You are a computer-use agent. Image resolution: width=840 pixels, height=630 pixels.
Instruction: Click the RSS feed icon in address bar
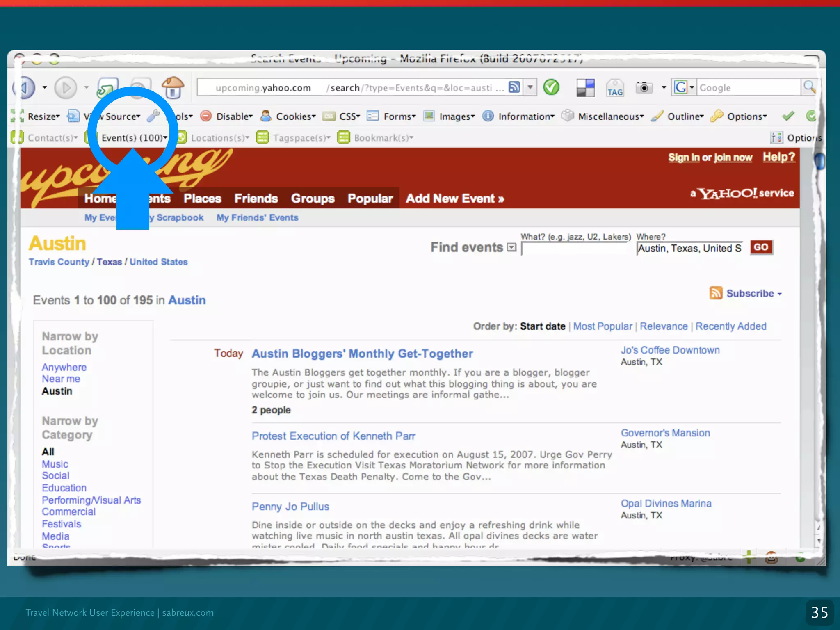(x=514, y=87)
